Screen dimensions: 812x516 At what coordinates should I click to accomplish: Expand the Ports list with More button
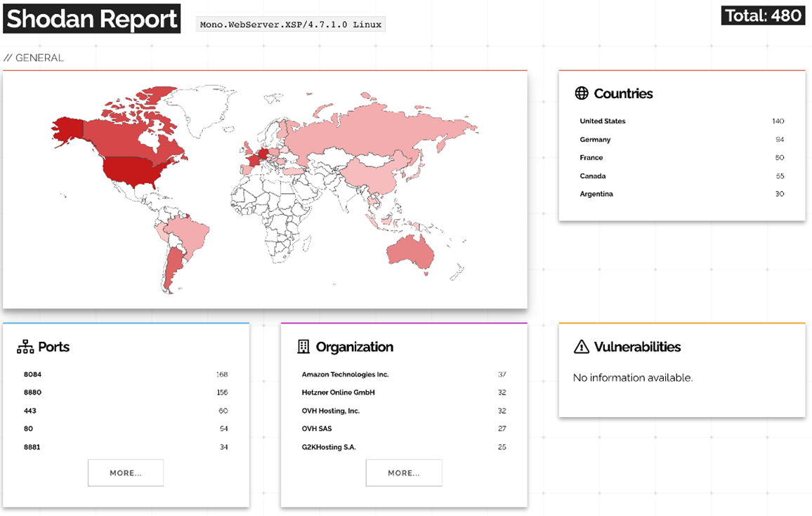[126, 472]
